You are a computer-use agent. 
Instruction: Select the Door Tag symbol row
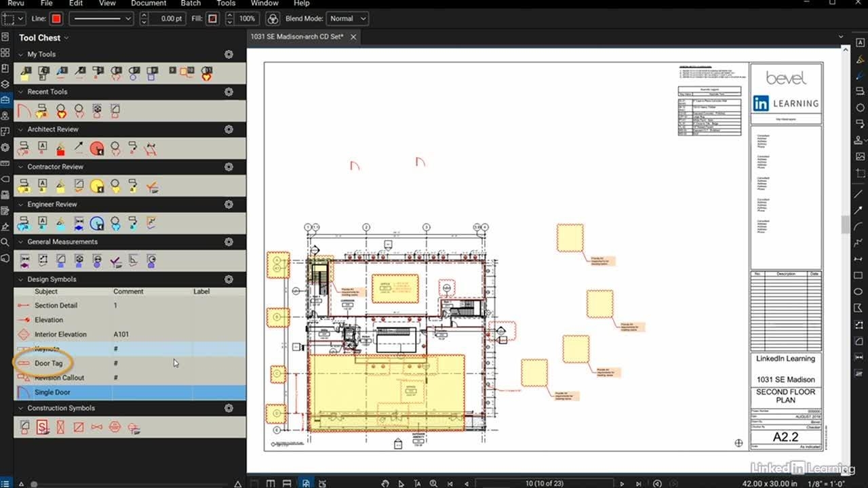click(49, 363)
